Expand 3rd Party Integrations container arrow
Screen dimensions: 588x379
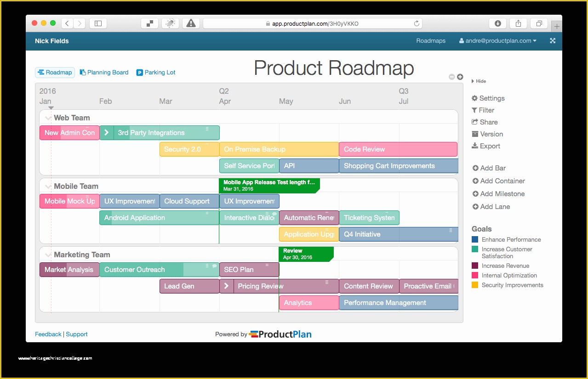coord(106,133)
